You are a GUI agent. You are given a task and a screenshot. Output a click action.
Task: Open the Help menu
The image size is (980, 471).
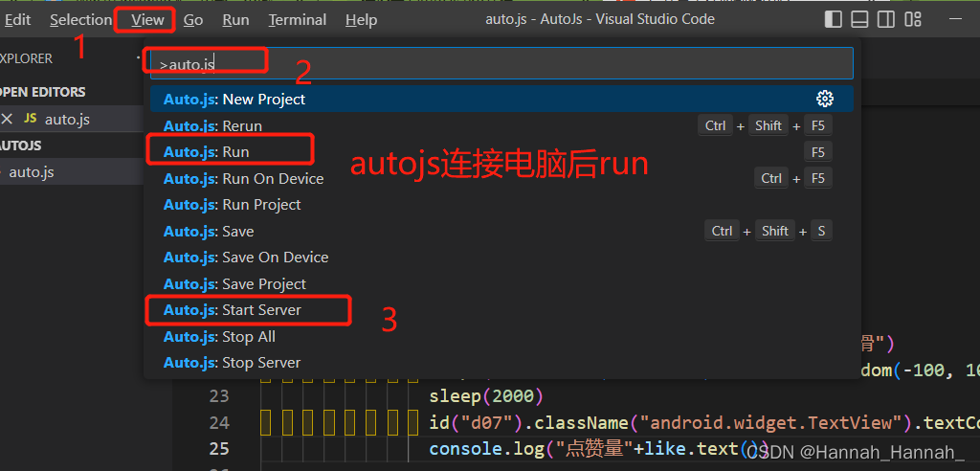(361, 20)
